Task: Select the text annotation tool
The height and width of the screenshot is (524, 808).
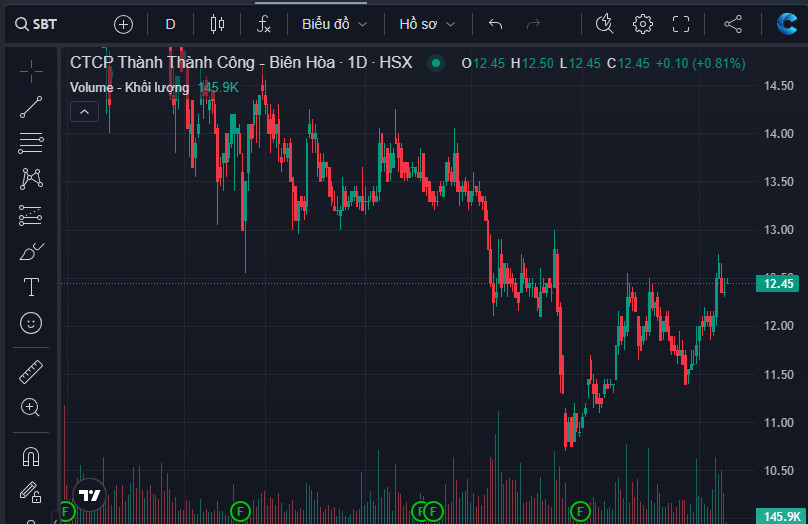Action: pyautogui.click(x=31, y=287)
